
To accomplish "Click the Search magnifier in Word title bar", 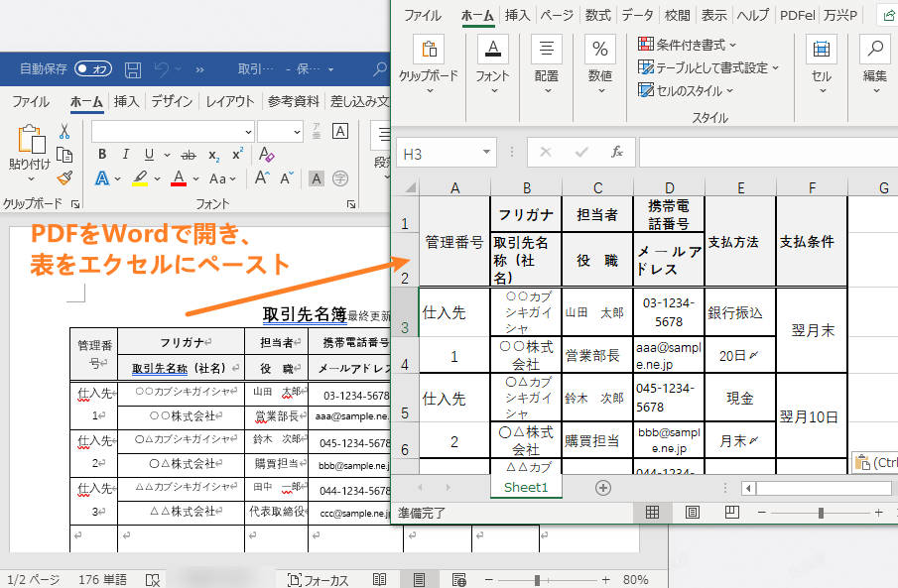I will point(380,69).
